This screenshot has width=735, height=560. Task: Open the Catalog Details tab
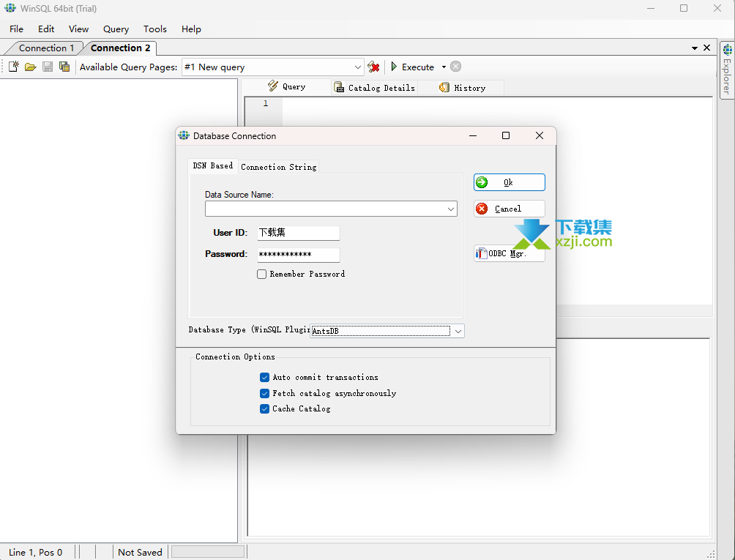pos(375,88)
